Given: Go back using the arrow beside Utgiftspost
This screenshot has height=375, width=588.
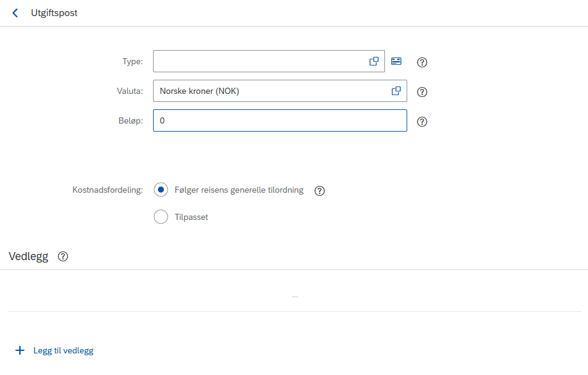Looking at the screenshot, I should tap(15, 13).
